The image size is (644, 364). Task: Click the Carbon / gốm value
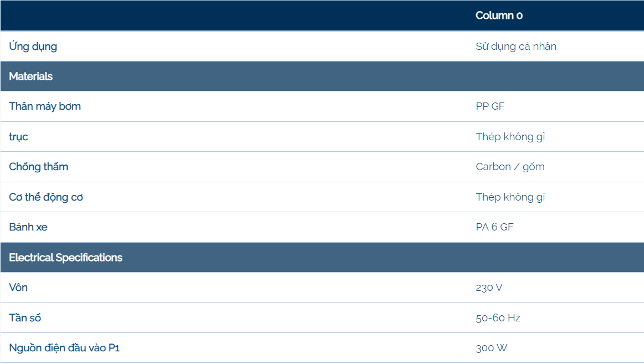pos(510,167)
